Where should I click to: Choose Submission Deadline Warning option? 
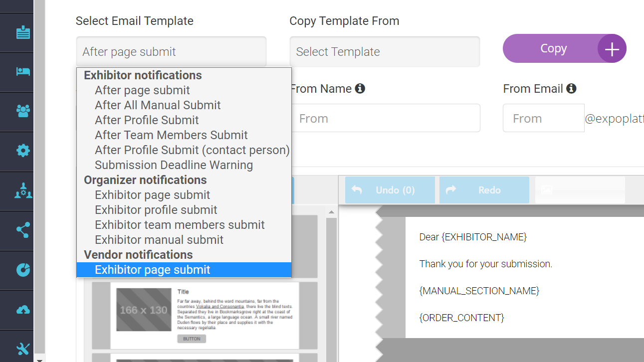tap(174, 165)
